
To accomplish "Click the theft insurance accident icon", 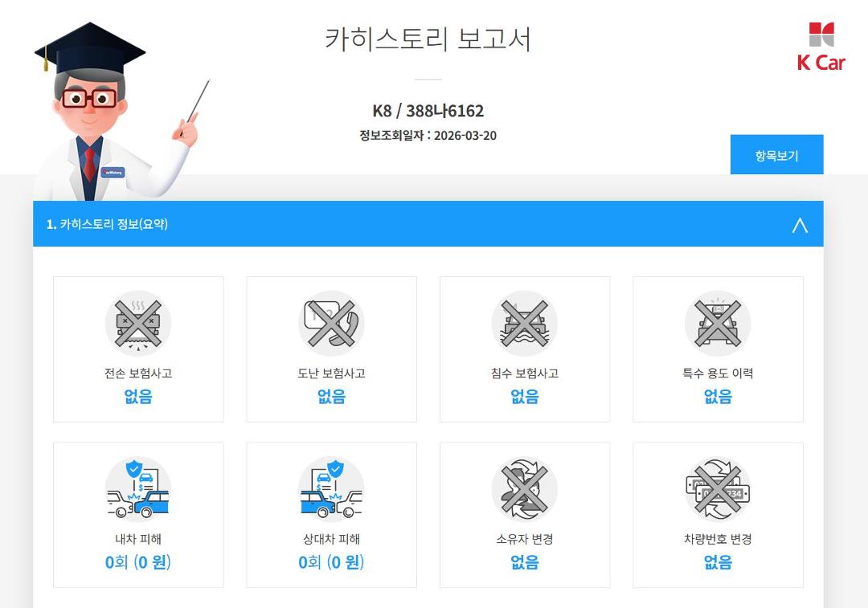I will (x=331, y=323).
